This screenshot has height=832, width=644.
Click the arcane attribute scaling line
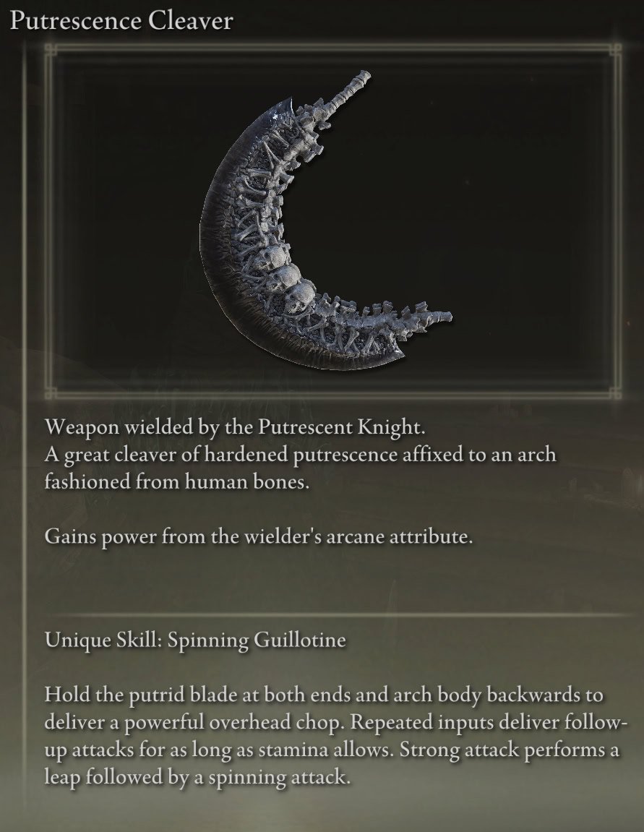point(258,536)
